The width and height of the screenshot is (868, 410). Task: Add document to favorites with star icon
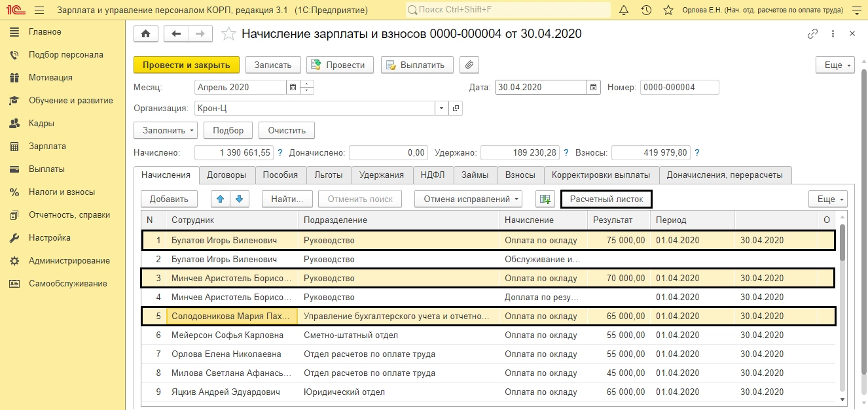[x=228, y=34]
